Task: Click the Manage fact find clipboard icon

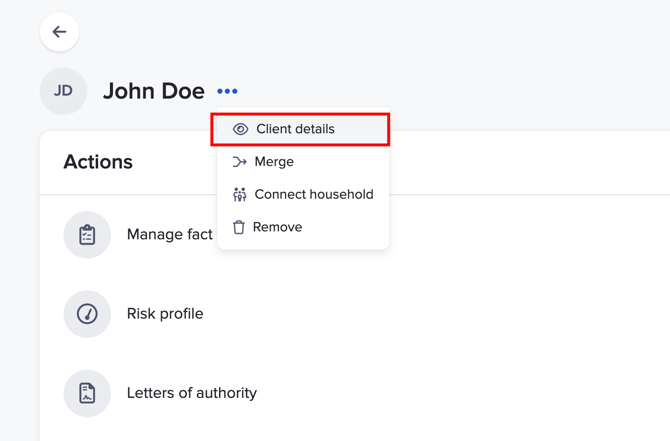Action: [87, 235]
